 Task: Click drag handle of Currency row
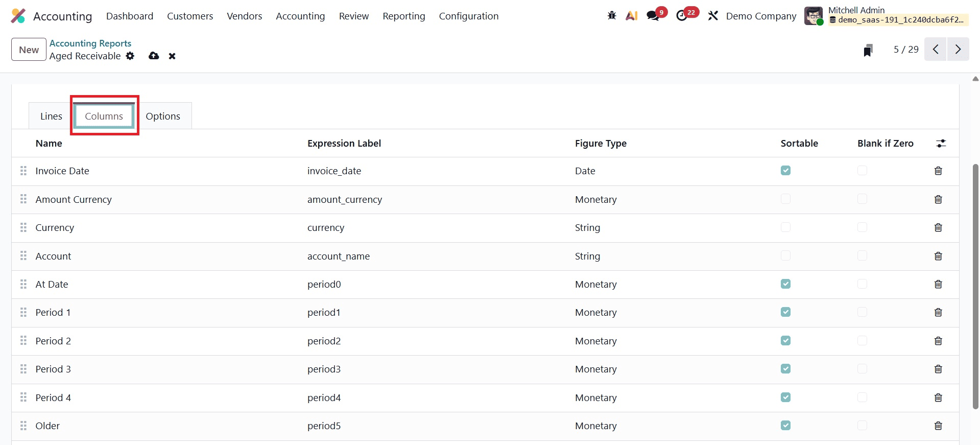(x=23, y=227)
